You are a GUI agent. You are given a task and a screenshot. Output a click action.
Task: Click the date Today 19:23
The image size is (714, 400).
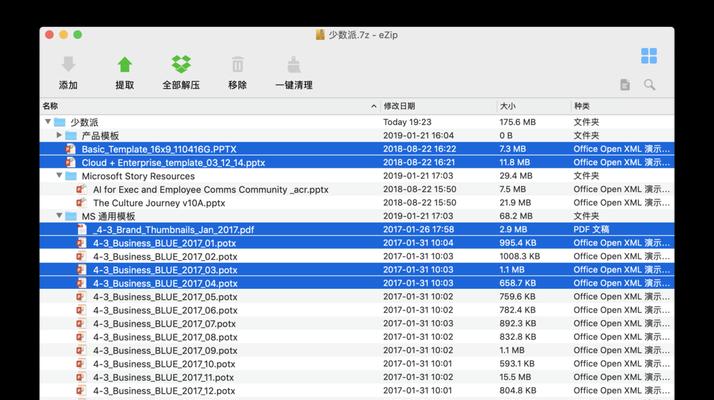point(407,122)
